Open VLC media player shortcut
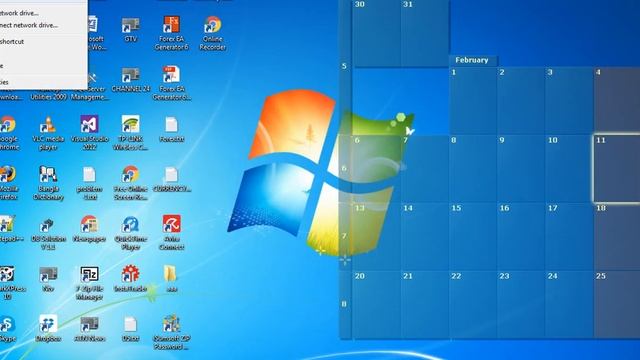The width and height of the screenshot is (640, 360). [48, 133]
